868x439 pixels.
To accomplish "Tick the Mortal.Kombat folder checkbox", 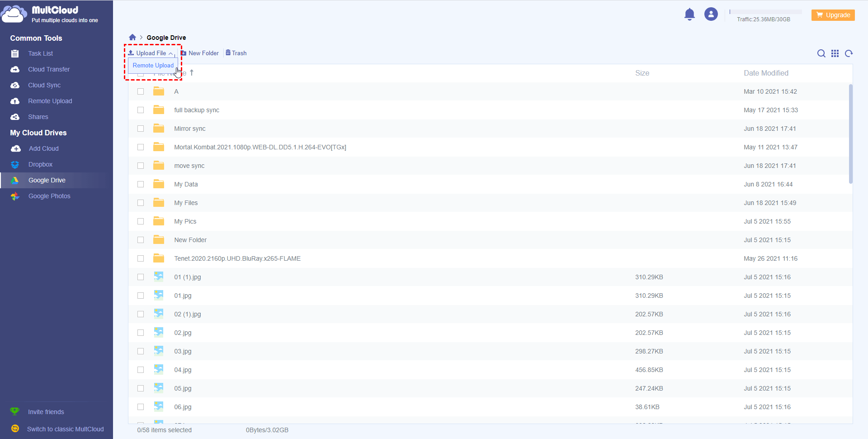I will coord(141,147).
